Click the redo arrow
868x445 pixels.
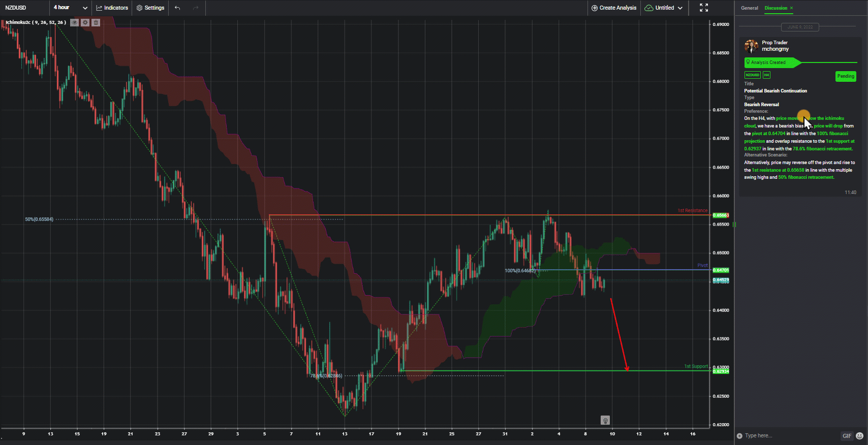pos(196,8)
